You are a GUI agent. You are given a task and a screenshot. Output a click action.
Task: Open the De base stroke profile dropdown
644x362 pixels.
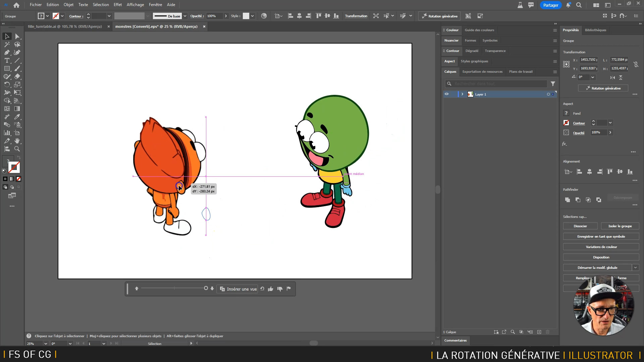tap(185, 16)
